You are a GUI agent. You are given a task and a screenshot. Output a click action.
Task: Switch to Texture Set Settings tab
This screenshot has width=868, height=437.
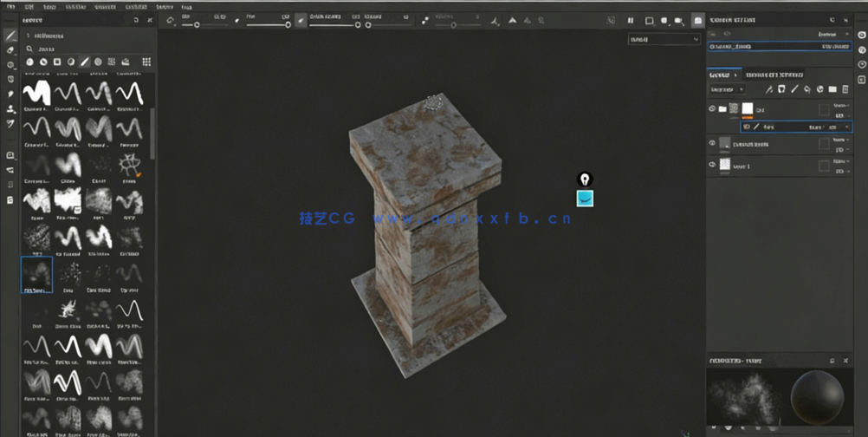774,75
